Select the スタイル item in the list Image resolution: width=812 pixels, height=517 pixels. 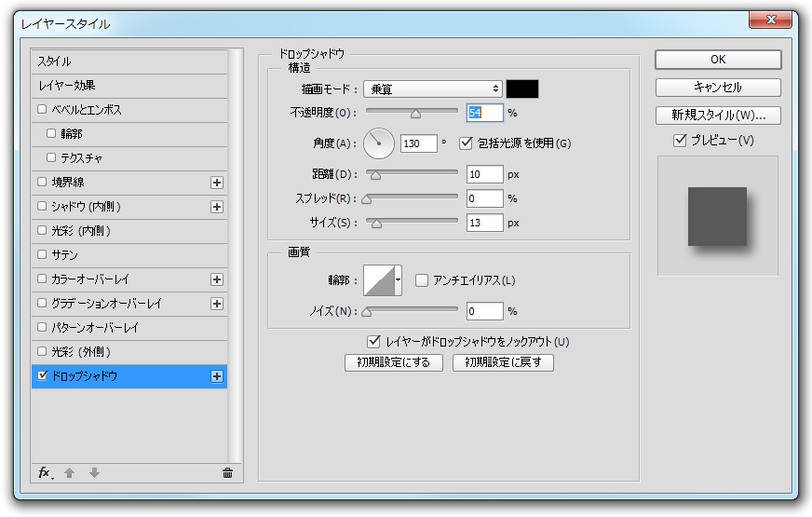point(129,61)
